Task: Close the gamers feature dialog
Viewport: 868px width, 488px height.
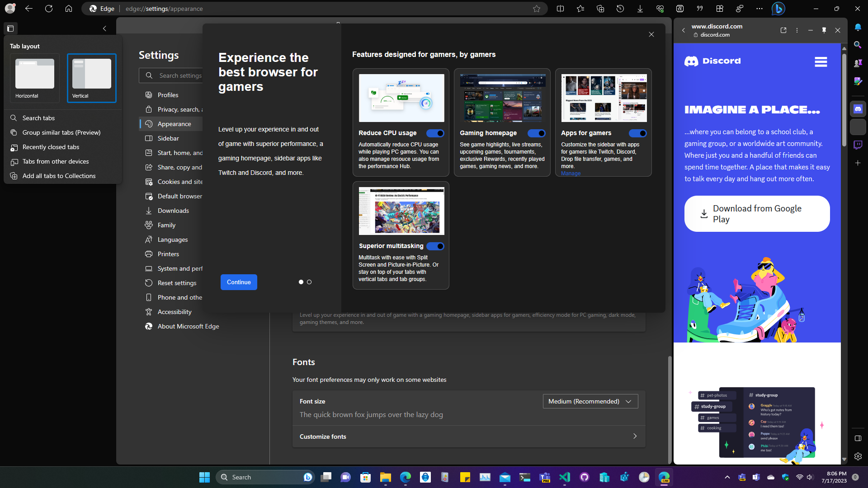Action: [651, 34]
